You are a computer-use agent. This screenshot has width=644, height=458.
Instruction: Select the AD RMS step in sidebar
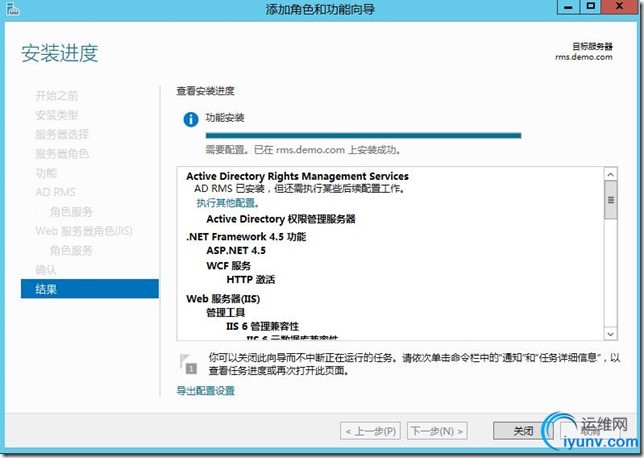55,192
